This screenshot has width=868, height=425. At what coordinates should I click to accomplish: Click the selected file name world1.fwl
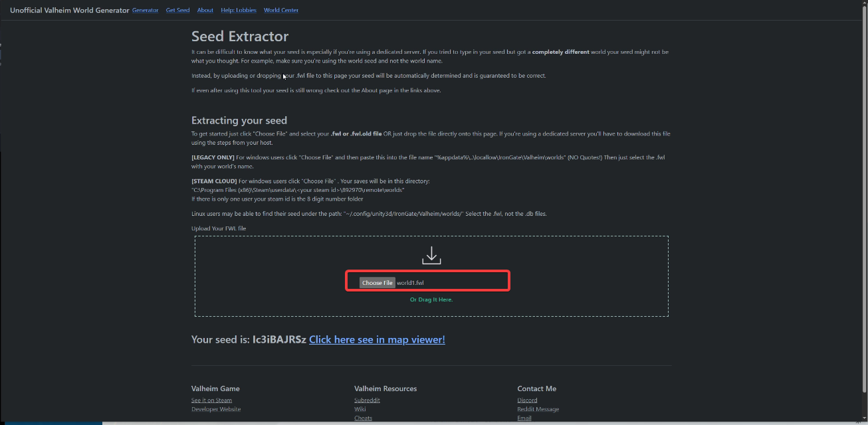(410, 283)
